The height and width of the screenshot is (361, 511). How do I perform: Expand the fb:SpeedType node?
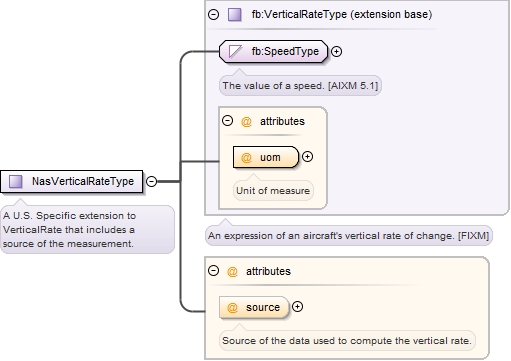337,52
